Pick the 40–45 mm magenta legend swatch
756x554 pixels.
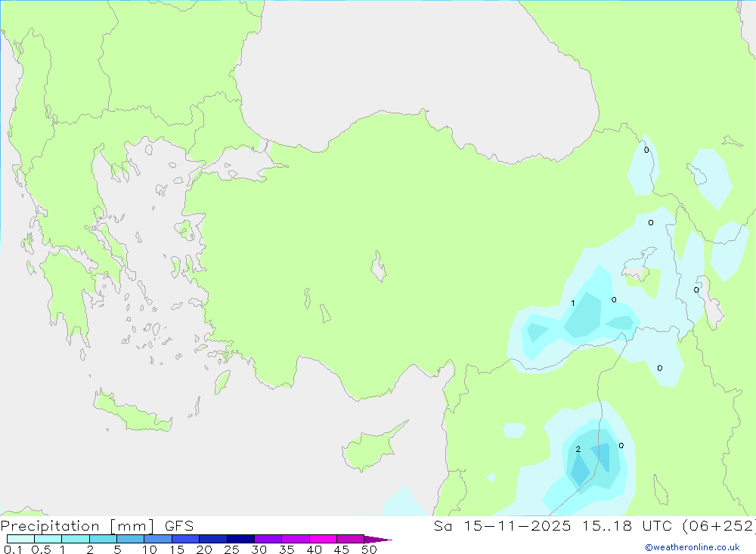tap(323, 539)
